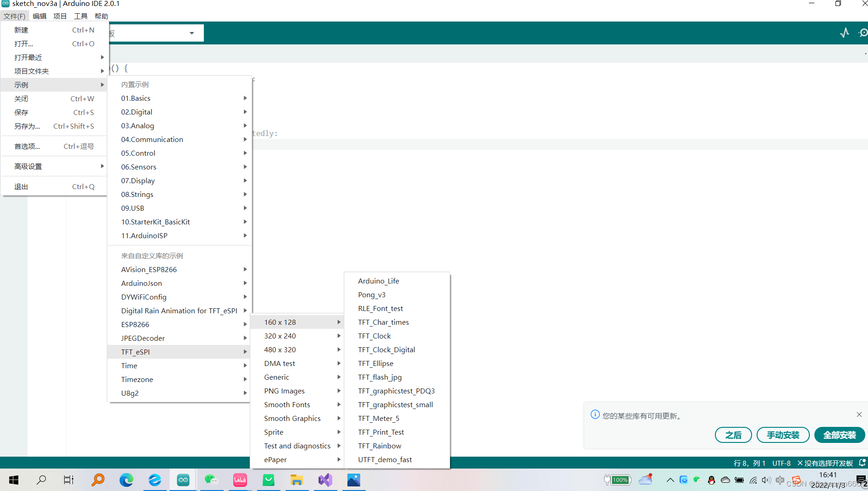Open green chat app on taskbar
The width and height of the screenshot is (868, 491).
click(x=268, y=480)
